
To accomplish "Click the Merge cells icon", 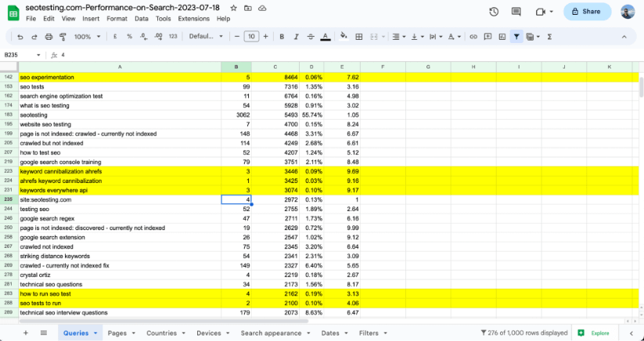I will (374, 37).
